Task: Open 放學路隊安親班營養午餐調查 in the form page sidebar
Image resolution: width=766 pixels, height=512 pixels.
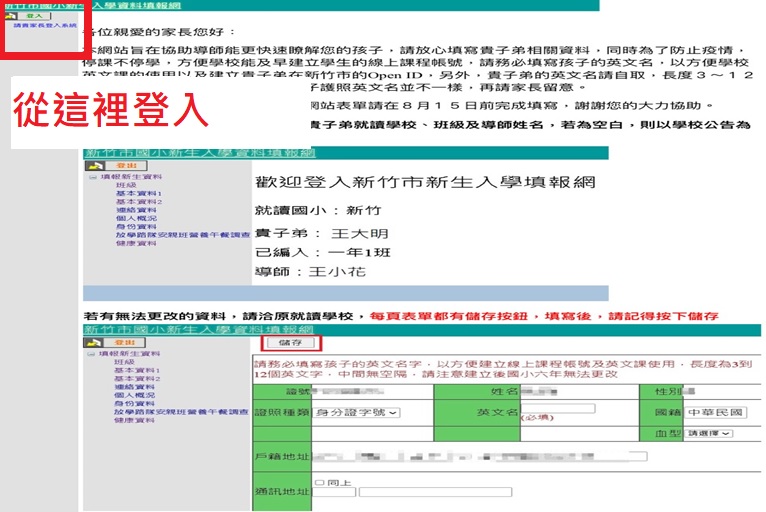Action: click(181, 412)
